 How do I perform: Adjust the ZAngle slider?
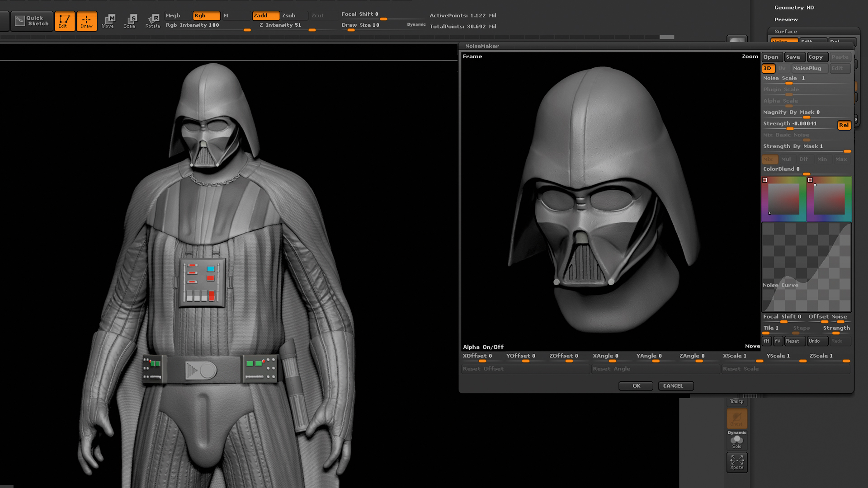tap(698, 357)
